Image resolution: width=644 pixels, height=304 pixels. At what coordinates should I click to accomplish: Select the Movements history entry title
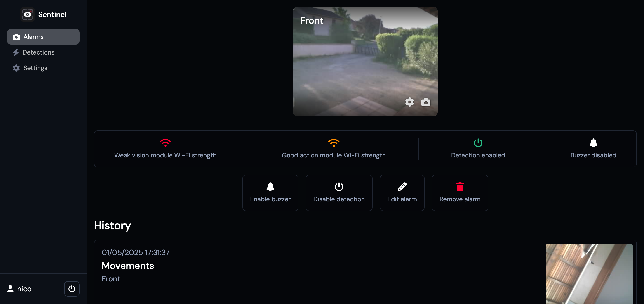[x=128, y=266]
